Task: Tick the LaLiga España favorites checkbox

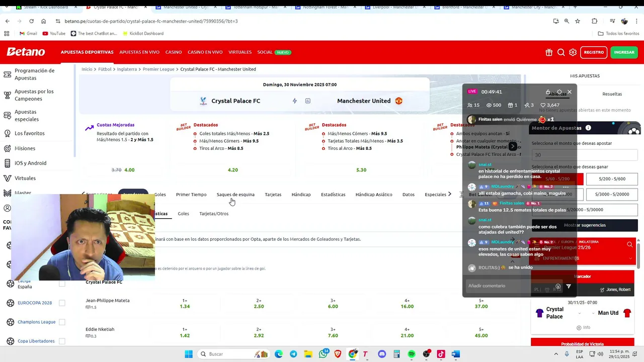Action: (62, 284)
